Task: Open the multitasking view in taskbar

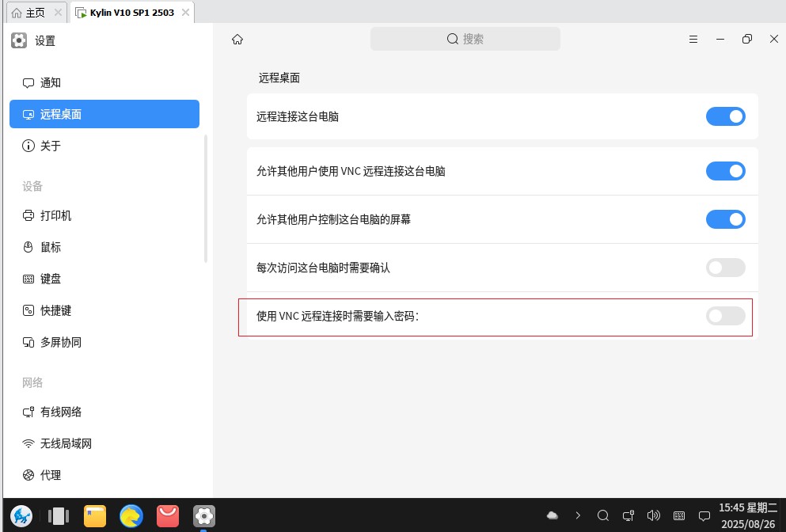Action: [x=58, y=516]
